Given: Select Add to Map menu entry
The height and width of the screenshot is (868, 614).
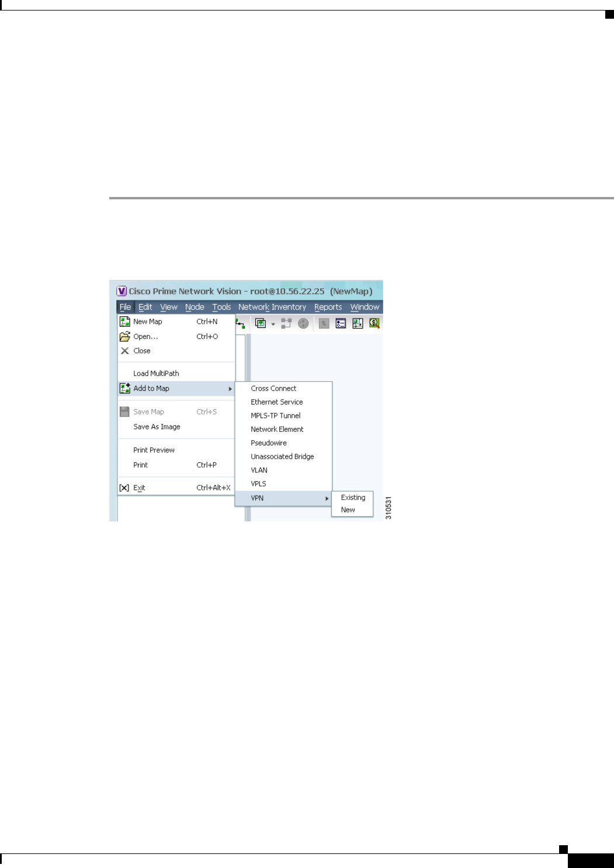Looking at the screenshot, I should tap(176, 388).
